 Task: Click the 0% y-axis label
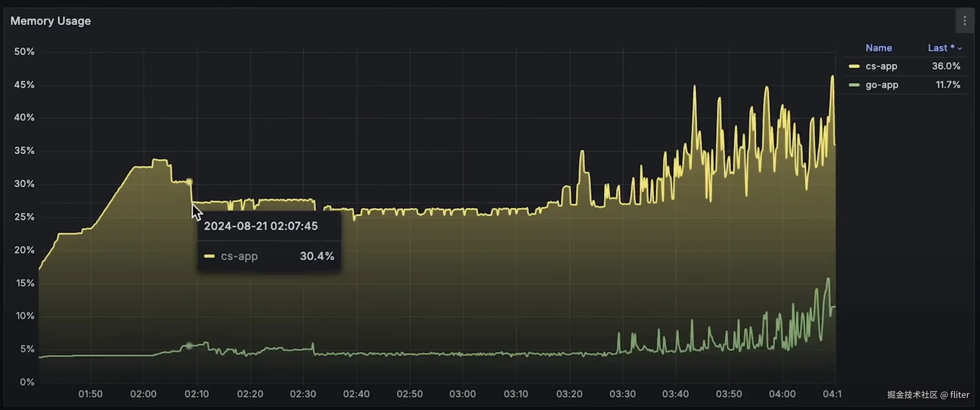pos(27,382)
